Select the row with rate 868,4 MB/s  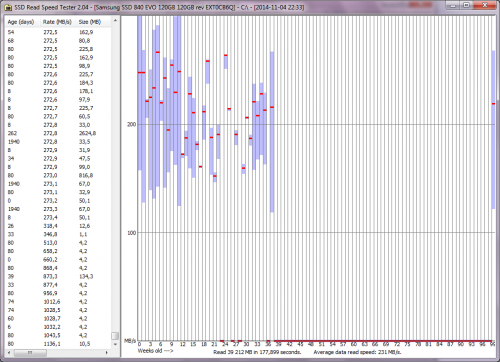58,268
